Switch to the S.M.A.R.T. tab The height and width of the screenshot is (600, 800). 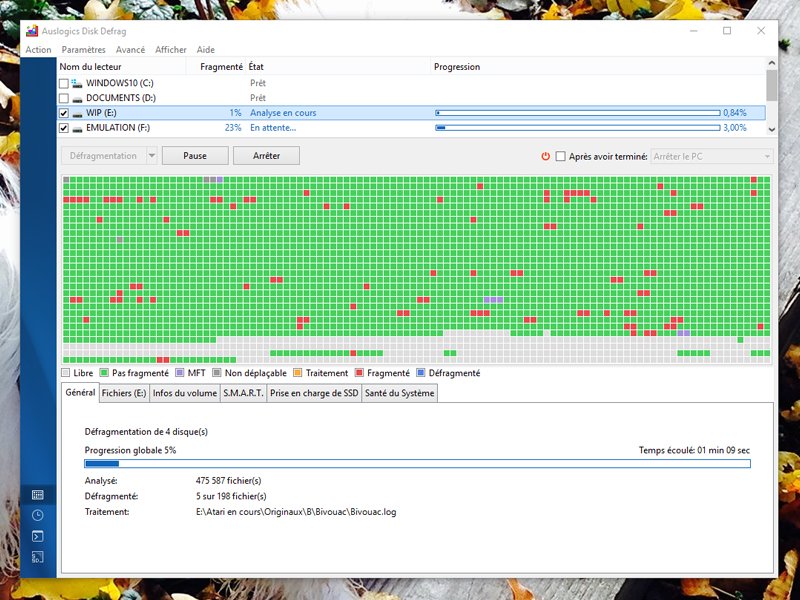[243, 393]
